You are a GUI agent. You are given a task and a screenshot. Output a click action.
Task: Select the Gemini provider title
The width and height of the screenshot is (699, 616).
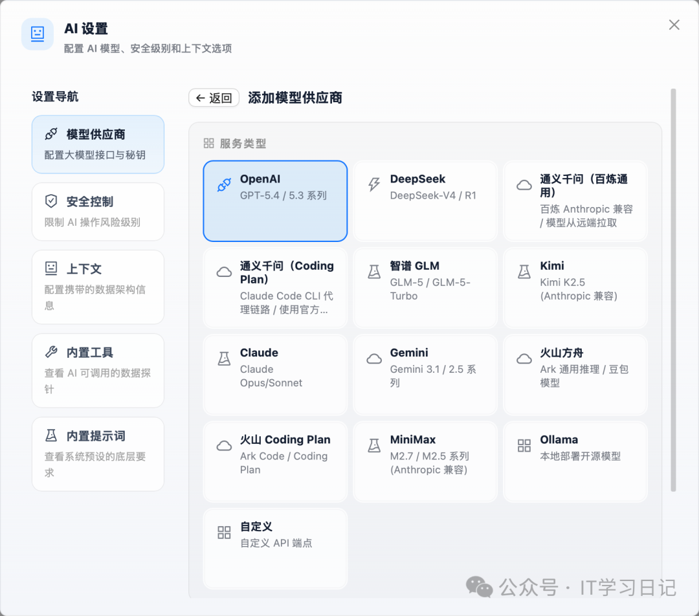pyautogui.click(x=409, y=353)
